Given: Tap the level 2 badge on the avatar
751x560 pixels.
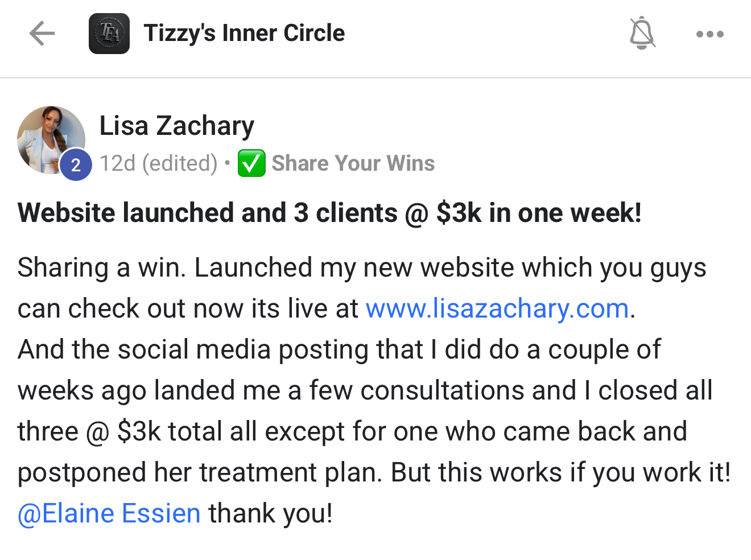Looking at the screenshot, I should pos(76,165).
